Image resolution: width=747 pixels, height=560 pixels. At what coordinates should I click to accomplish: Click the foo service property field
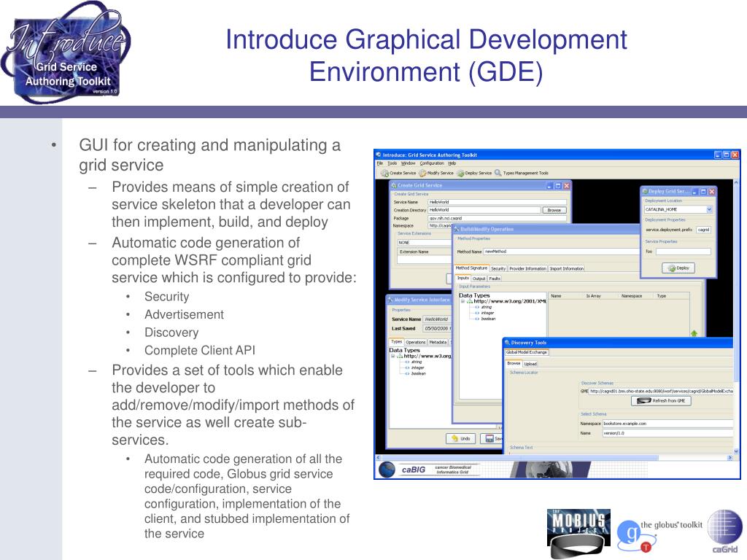pos(683,252)
